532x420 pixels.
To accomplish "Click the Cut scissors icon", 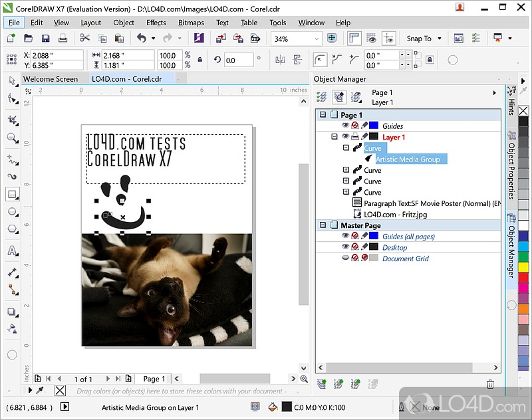I will [84, 39].
